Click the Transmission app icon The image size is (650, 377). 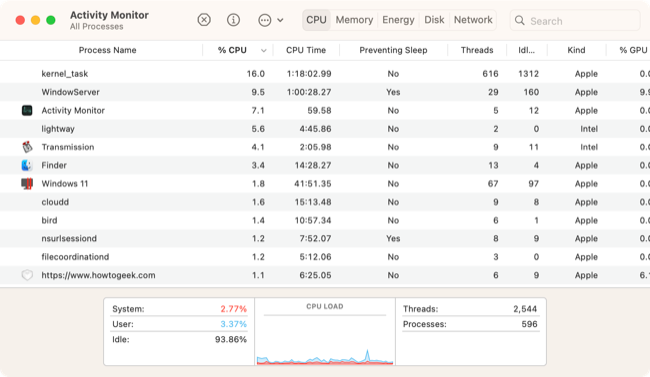[27, 147]
